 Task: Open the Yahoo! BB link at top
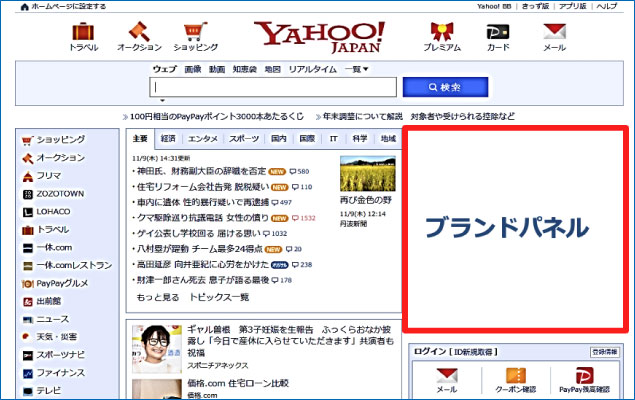494,6
